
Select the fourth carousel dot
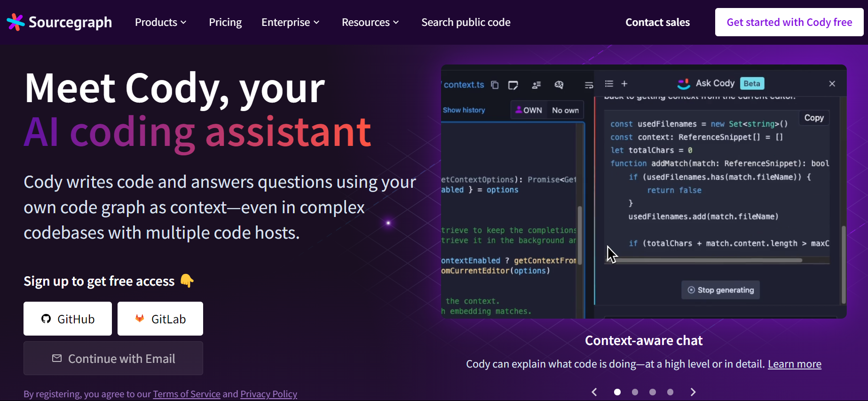point(670,392)
